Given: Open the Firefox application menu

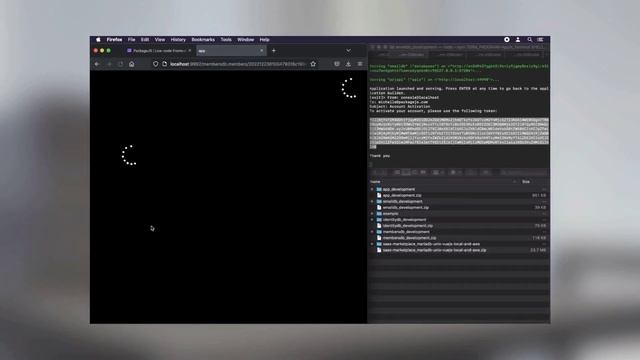Looking at the screenshot, I should pyautogui.click(x=114, y=40).
